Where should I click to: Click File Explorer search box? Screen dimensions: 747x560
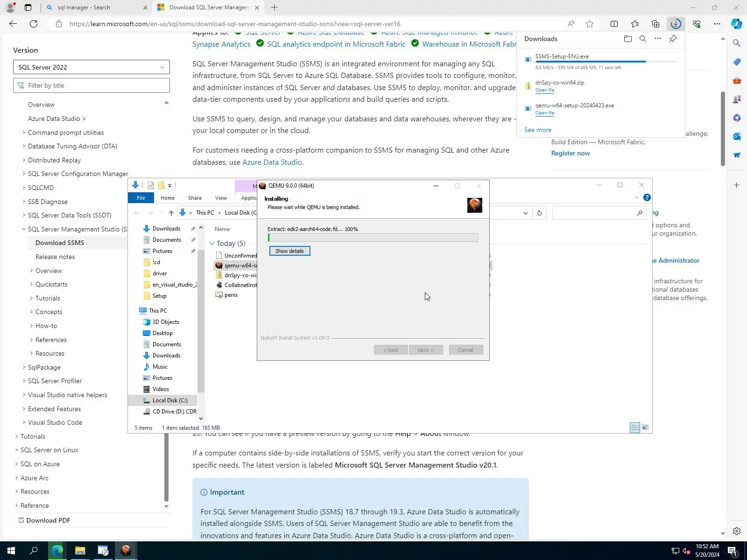(599, 213)
